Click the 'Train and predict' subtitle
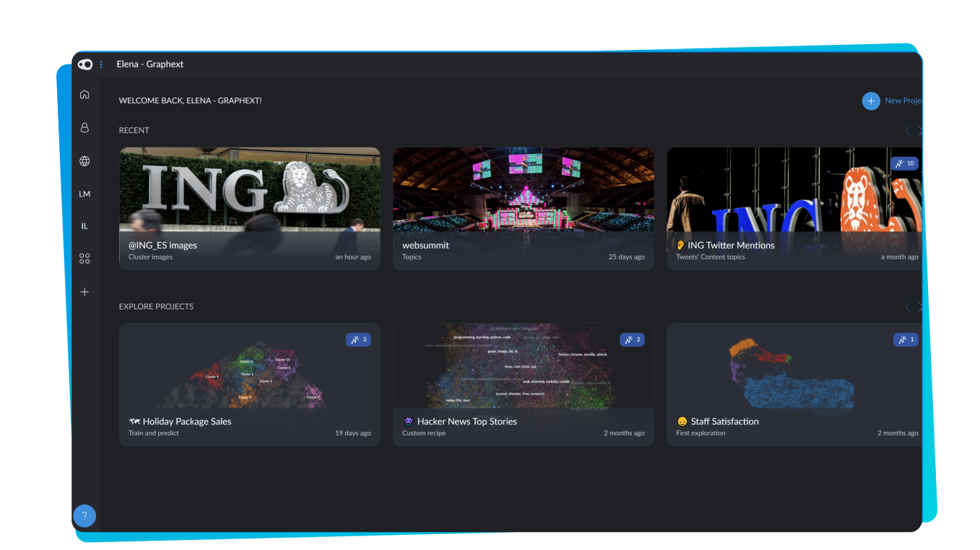The height and width of the screenshot is (550, 980). [154, 434]
